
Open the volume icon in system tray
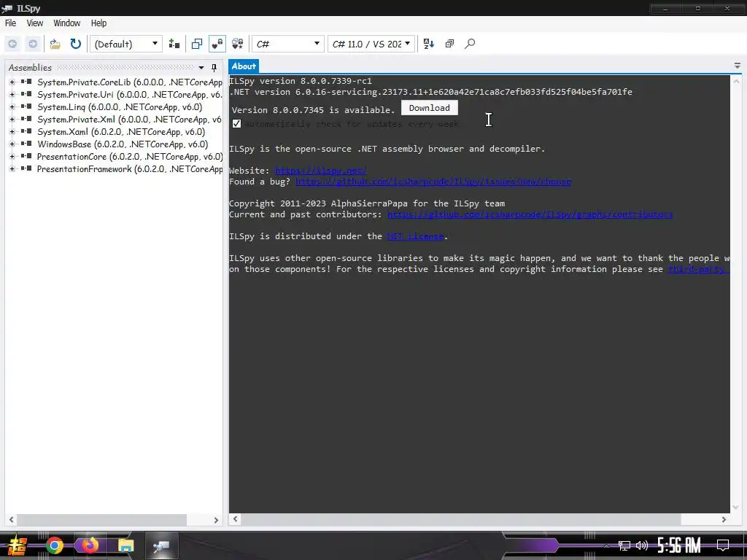pos(642,545)
